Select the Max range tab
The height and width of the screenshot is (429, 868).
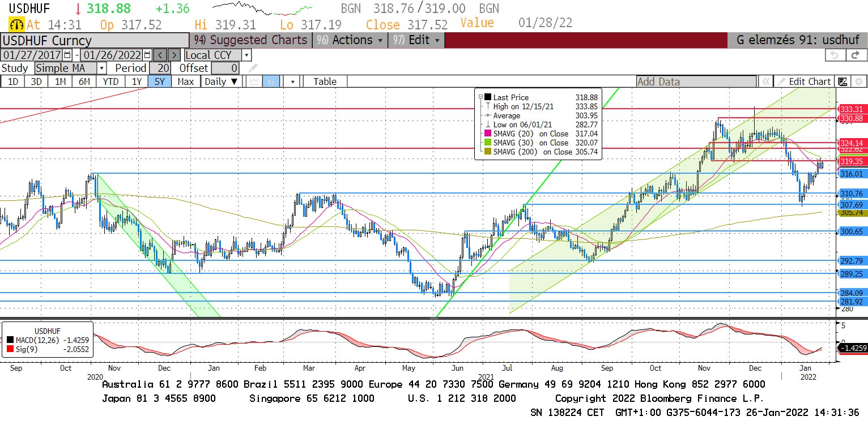185,81
